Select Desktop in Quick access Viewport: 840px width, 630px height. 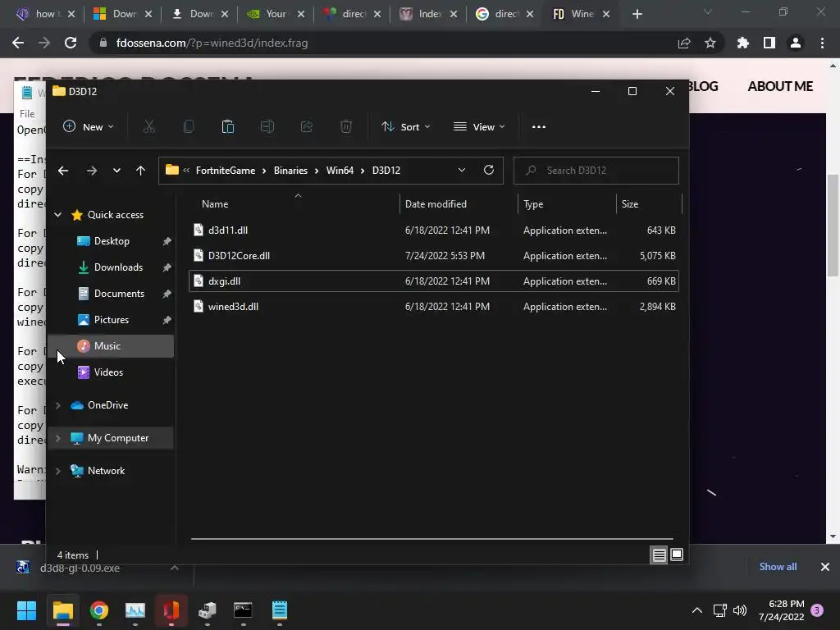click(112, 241)
